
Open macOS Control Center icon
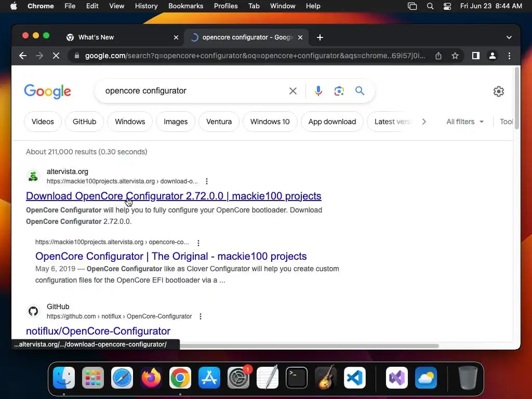click(x=447, y=6)
